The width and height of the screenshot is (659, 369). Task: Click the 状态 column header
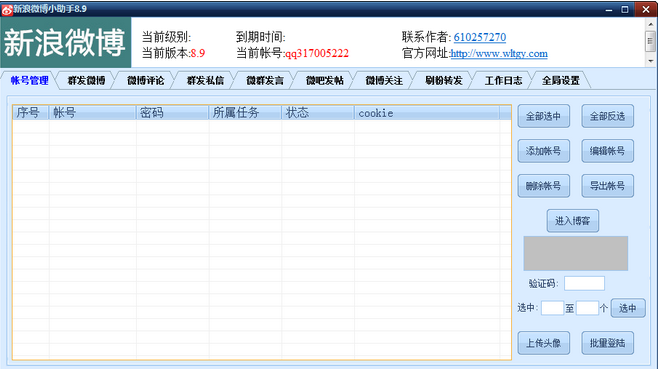point(318,113)
